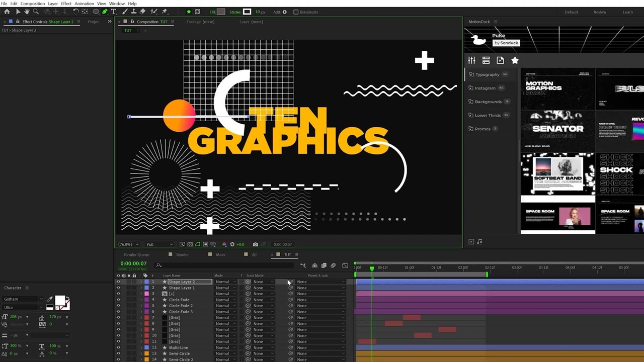The image size is (644, 362).
Task: Open the blending Mode dropdown for Shape Layer 1
Action: pos(225,288)
